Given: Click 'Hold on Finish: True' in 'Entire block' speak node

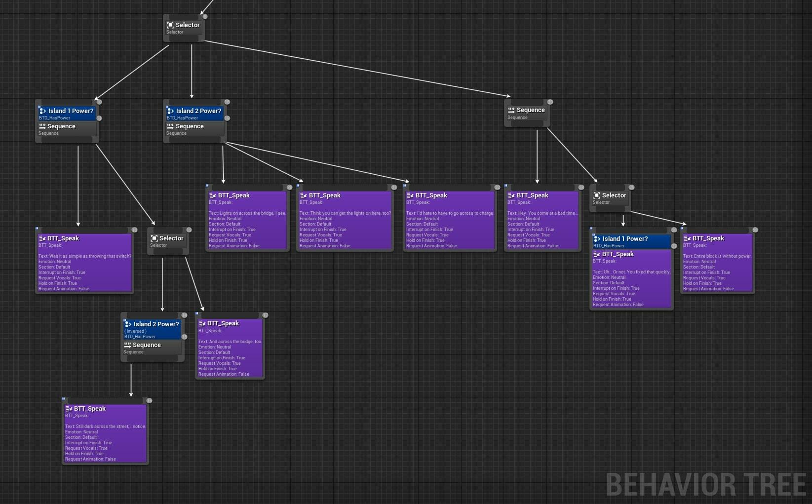Looking at the screenshot, I should [x=702, y=283].
